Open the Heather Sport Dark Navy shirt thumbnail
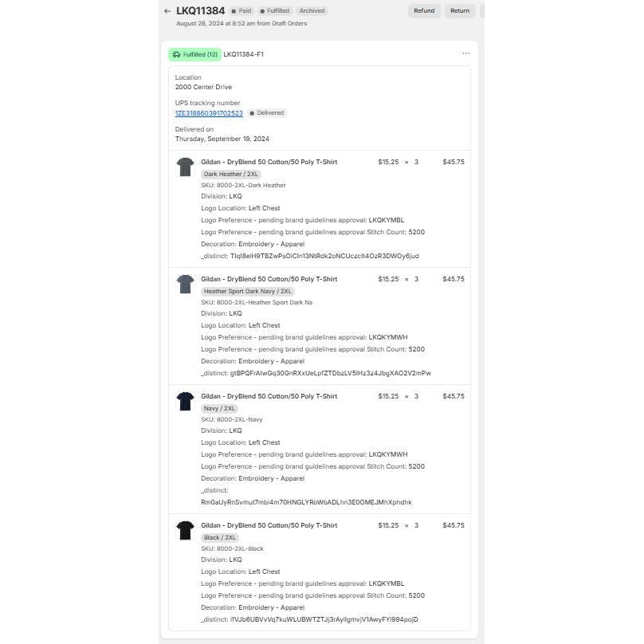 pos(185,284)
